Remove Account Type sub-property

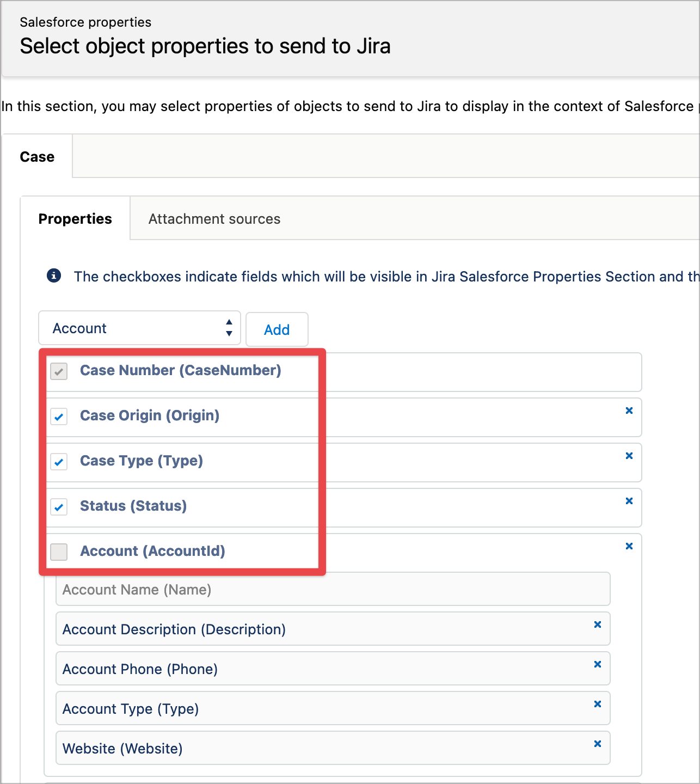(x=597, y=704)
